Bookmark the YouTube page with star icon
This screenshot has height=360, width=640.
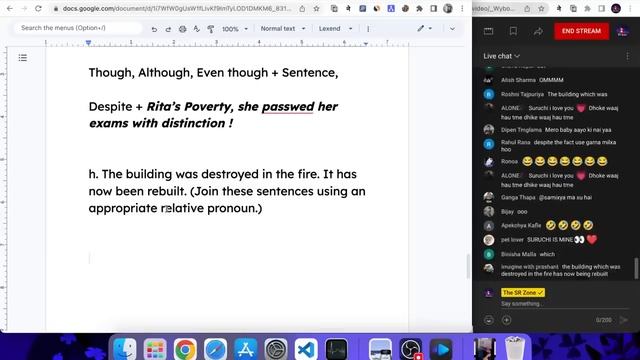(541, 8)
